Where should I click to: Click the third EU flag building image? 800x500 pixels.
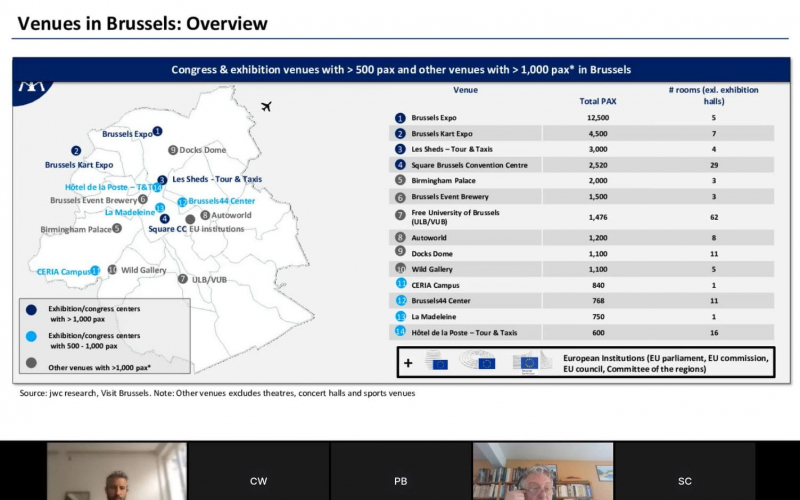pos(532,362)
